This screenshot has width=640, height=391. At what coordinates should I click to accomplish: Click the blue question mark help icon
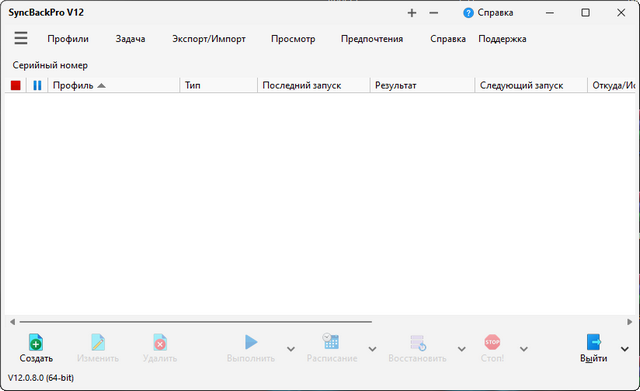click(x=468, y=13)
